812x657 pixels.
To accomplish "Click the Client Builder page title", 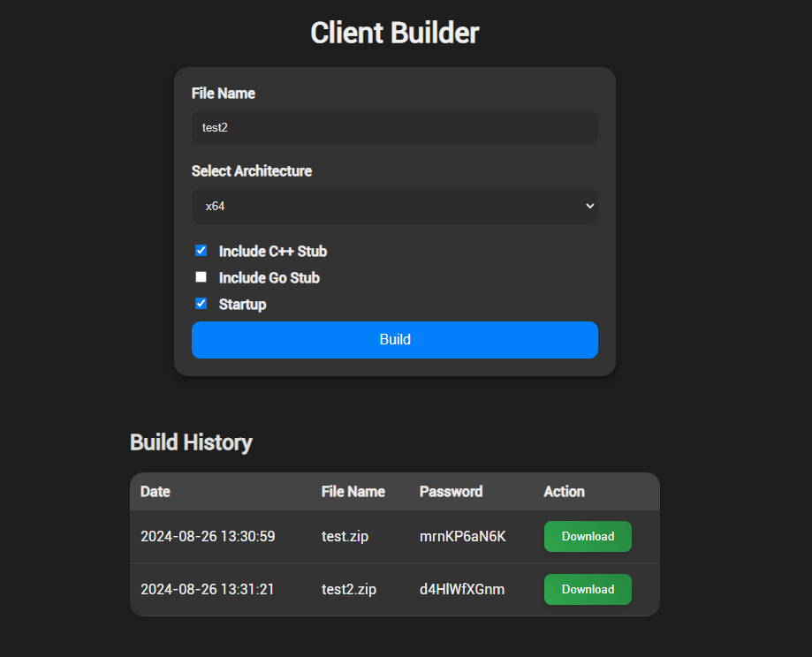I will (394, 34).
